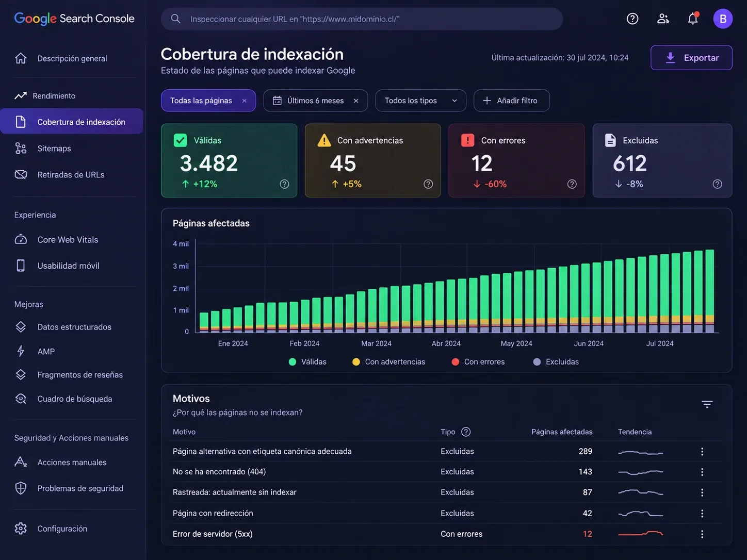Open the Últimos 6 meses date filter

click(x=316, y=101)
